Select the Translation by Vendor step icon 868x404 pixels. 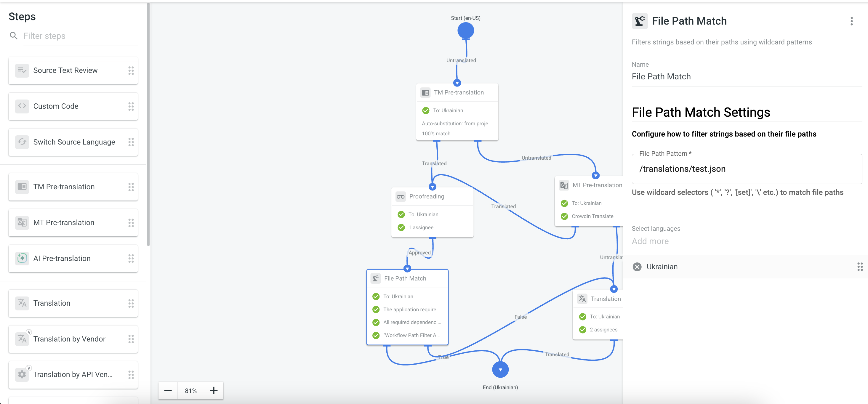click(x=22, y=339)
